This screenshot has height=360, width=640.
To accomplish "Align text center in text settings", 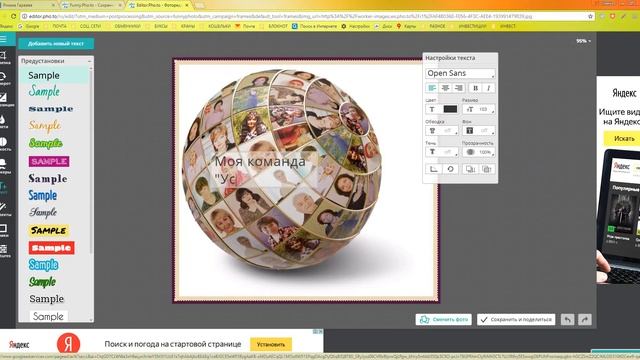I will click(445, 88).
